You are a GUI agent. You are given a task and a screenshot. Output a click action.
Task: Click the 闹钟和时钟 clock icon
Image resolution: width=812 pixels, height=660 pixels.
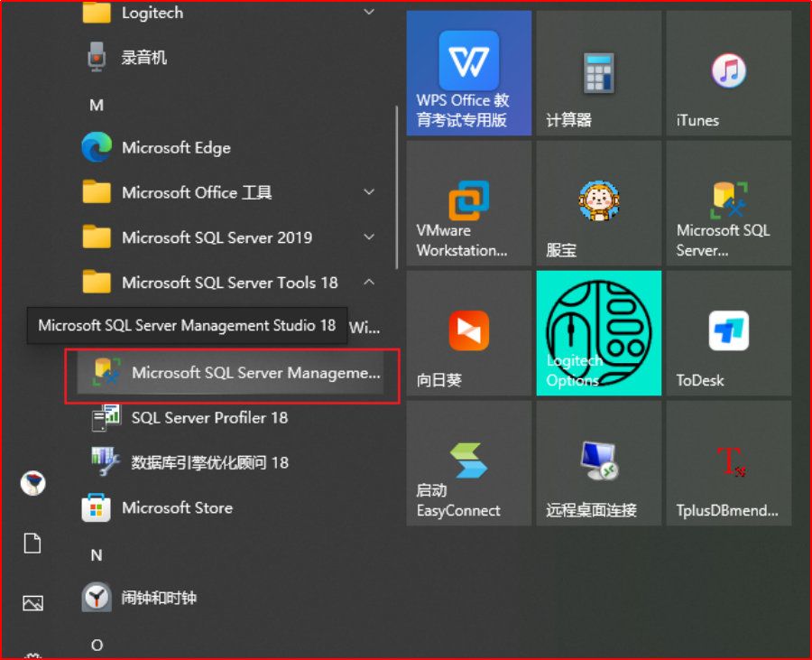point(97,598)
